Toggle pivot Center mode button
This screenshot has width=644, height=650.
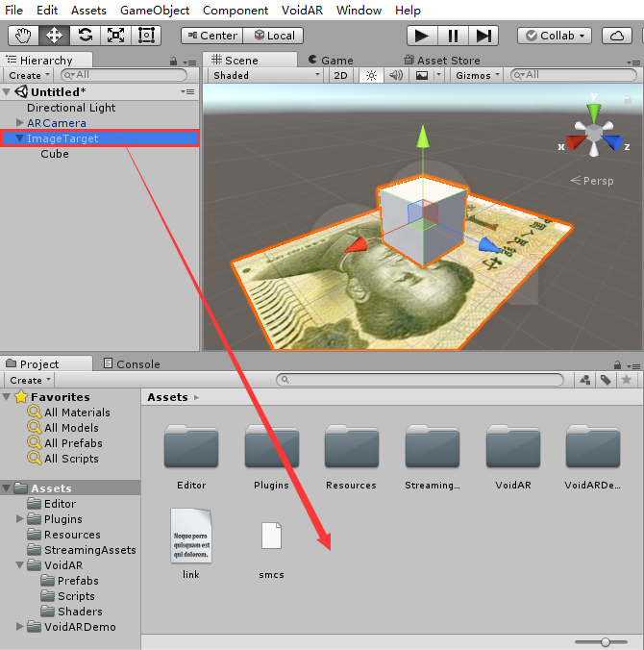pos(212,36)
